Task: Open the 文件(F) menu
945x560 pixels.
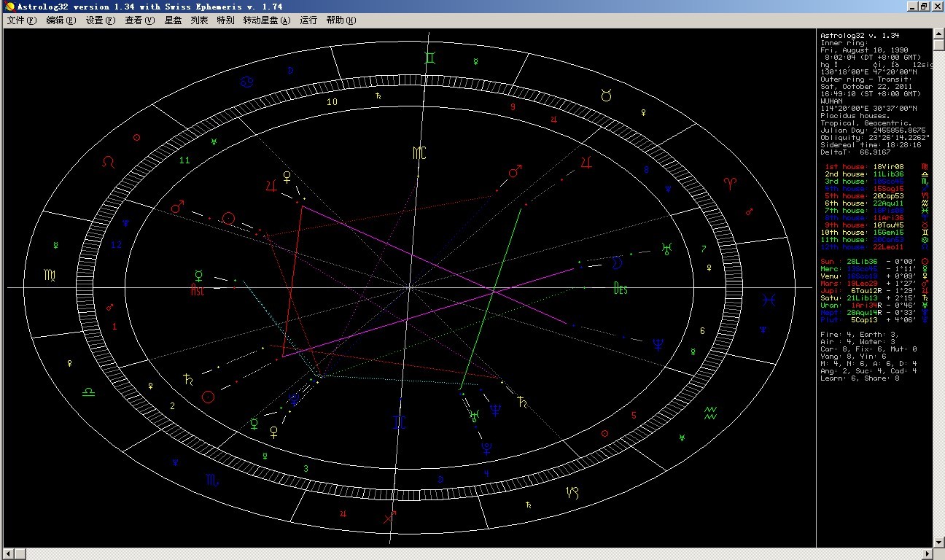Action: (x=21, y=20)
